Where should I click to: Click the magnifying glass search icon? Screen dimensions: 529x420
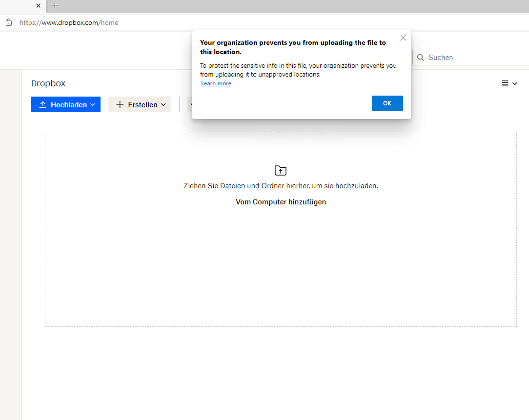point(421,58)
